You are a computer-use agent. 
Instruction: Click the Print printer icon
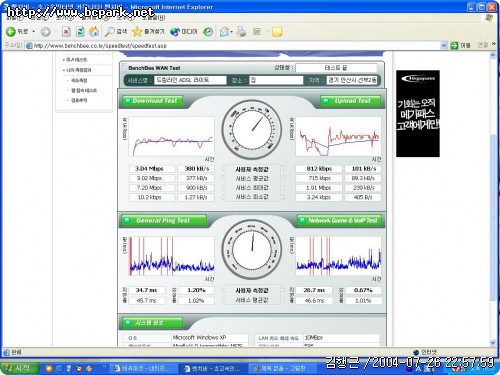coord(241,32)
